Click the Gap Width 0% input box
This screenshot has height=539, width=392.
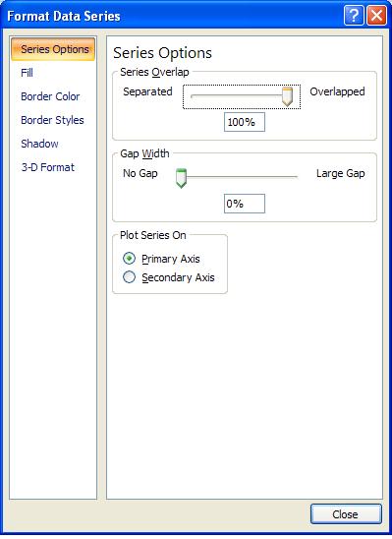245,204
